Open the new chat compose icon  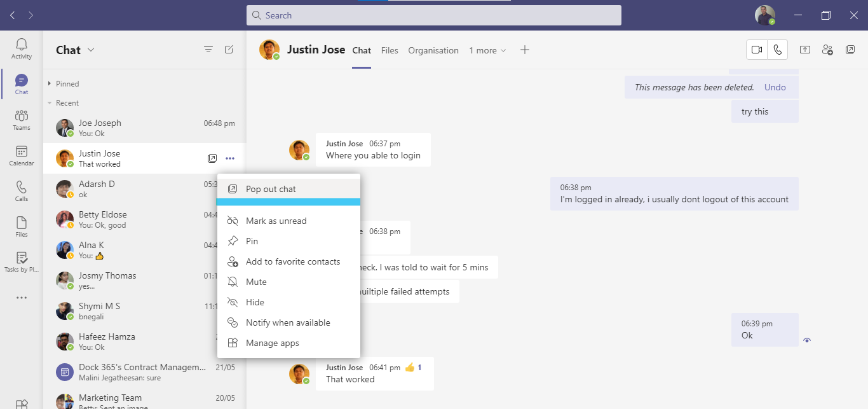(x=229, y=49)
